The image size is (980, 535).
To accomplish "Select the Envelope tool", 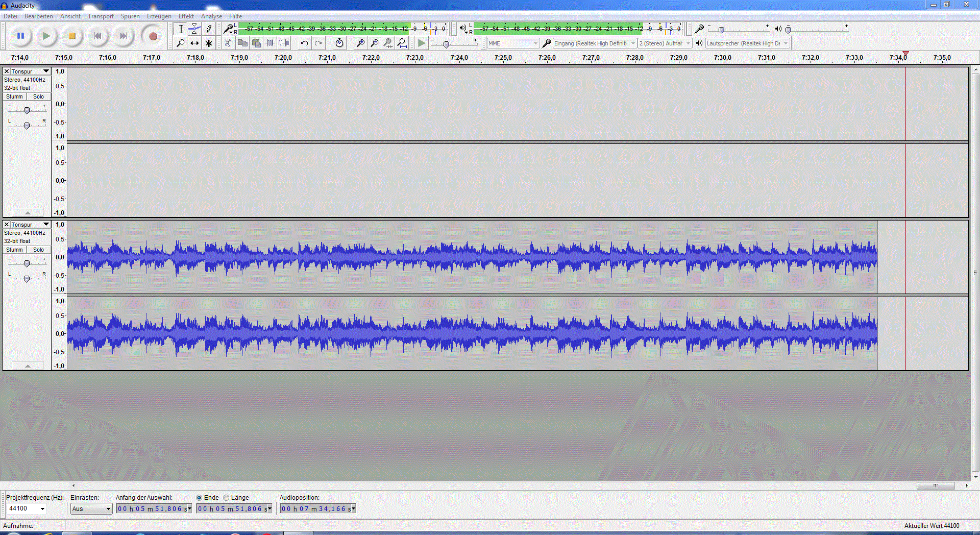I will [194, 29].
